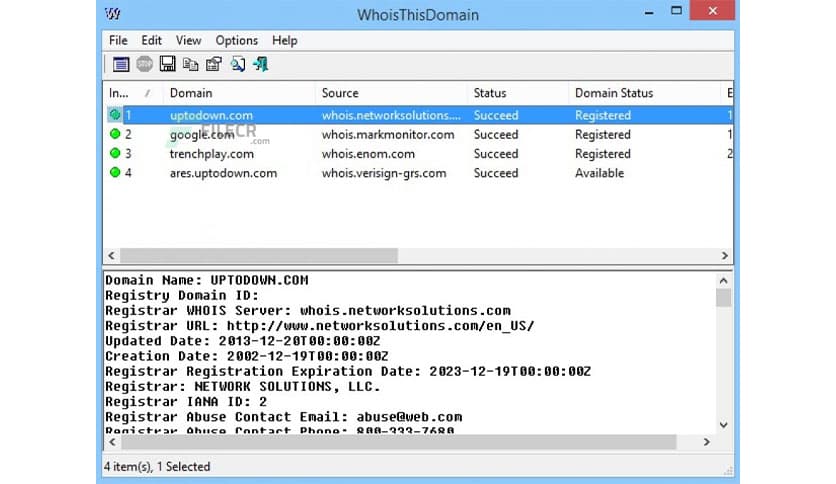The width and height of the screenshot is (836, 484).
Task: Open the View menu
Action: coord(188,41)
